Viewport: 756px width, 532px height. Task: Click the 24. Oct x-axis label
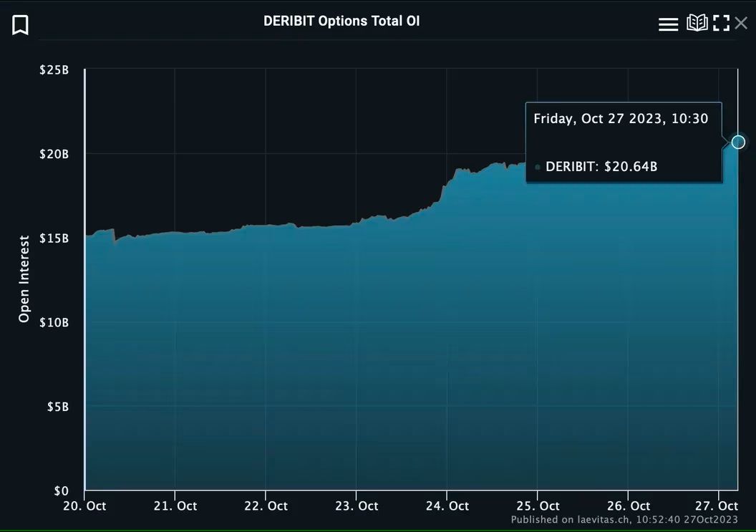tap(447, 506)
